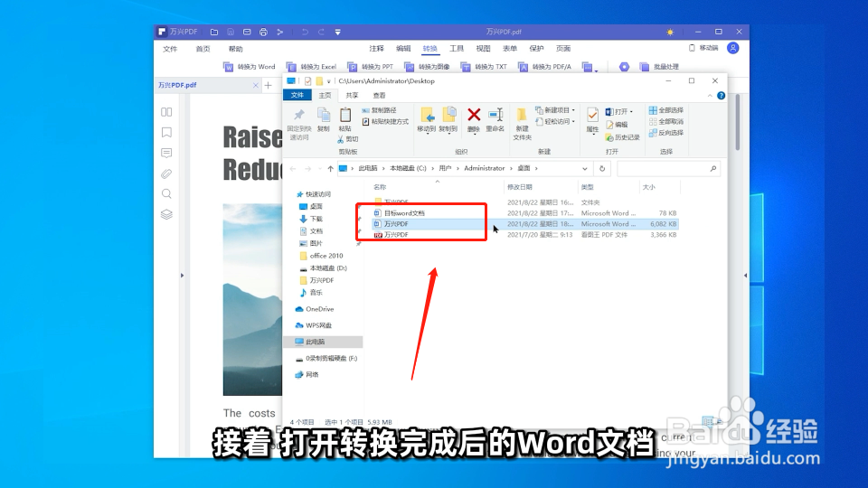This screenshot has height=488, width=868.
Task: Expand the right panel arrow in 万兴PDF
Action: 745,275
